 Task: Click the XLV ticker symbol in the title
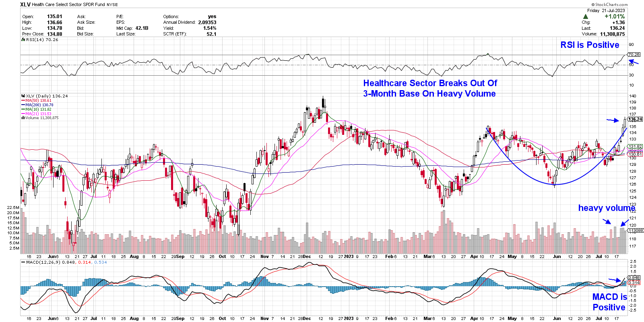[x=25, y=4]
